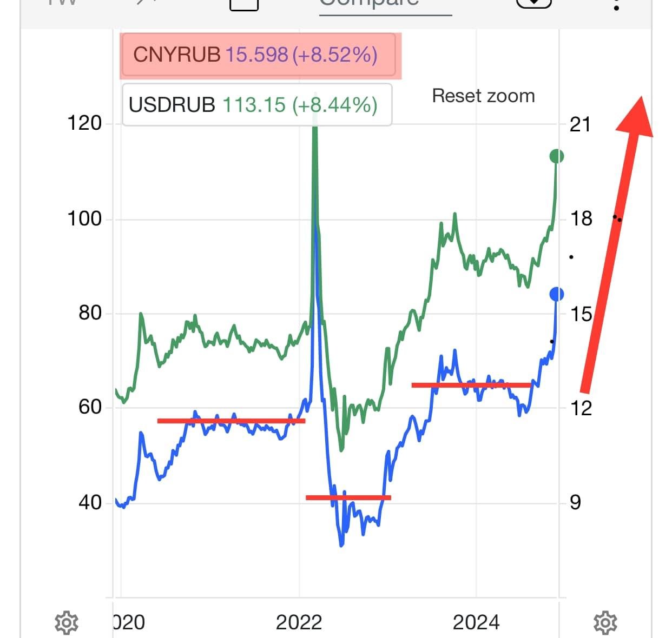Click the blue CNYRUB endpoint dot
The width and height of the screenshot is (672, 638).
(x=556, y=294)
